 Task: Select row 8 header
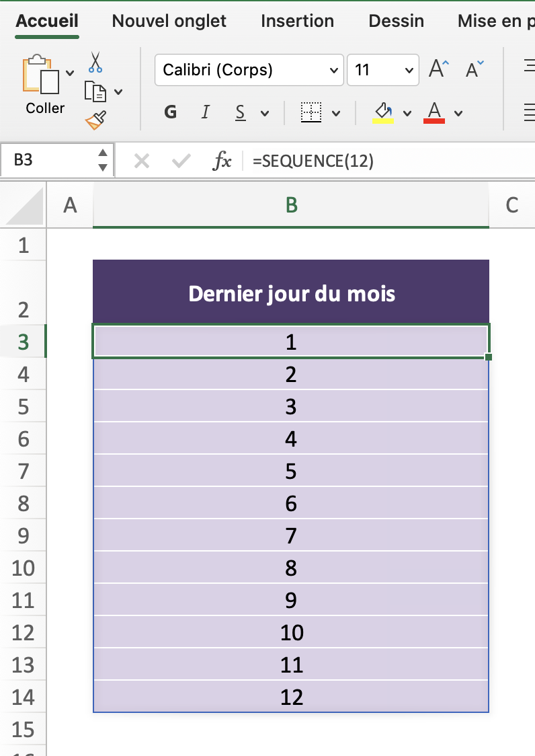pos(23,503)
